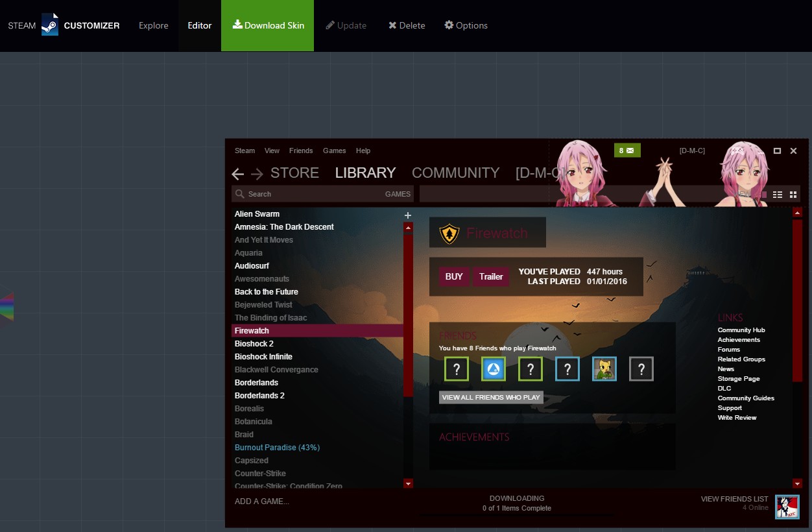Open the Support link
812x532 pixels.
pos(730,408)
